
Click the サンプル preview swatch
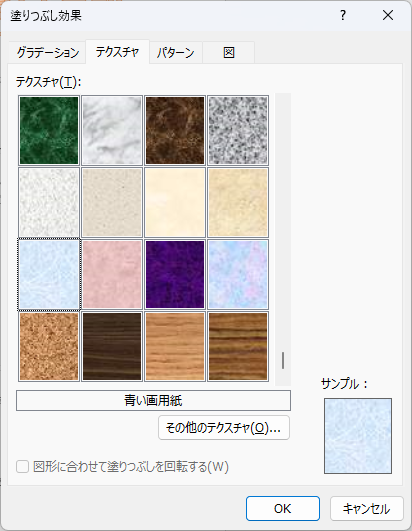(x=358, y=436)
